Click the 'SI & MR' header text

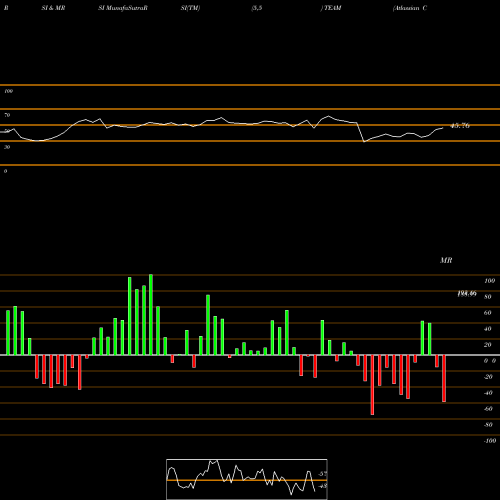(x=53, y=8)
